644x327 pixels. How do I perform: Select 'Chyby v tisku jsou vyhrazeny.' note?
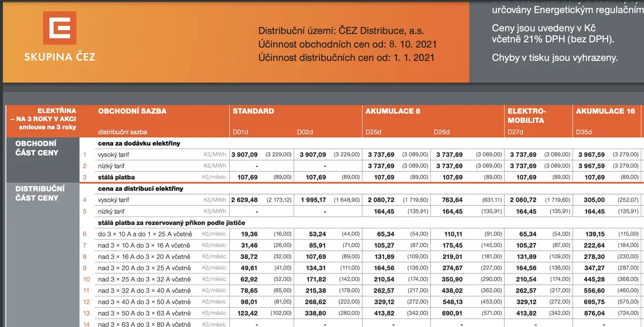555,57
